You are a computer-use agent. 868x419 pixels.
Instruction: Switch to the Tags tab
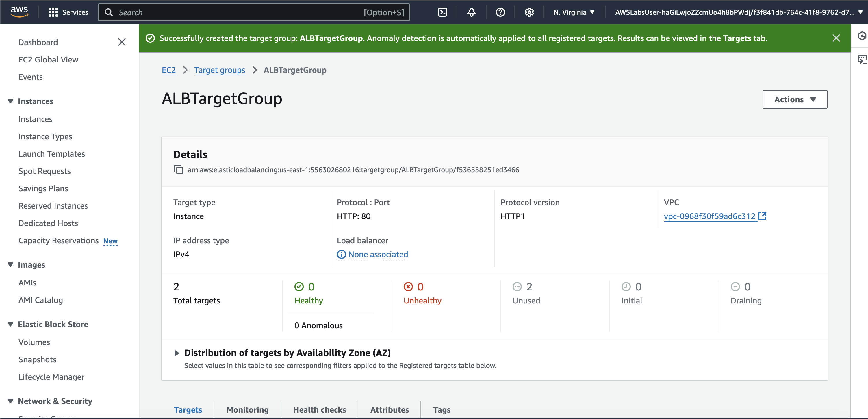click(x=442, y=410)
